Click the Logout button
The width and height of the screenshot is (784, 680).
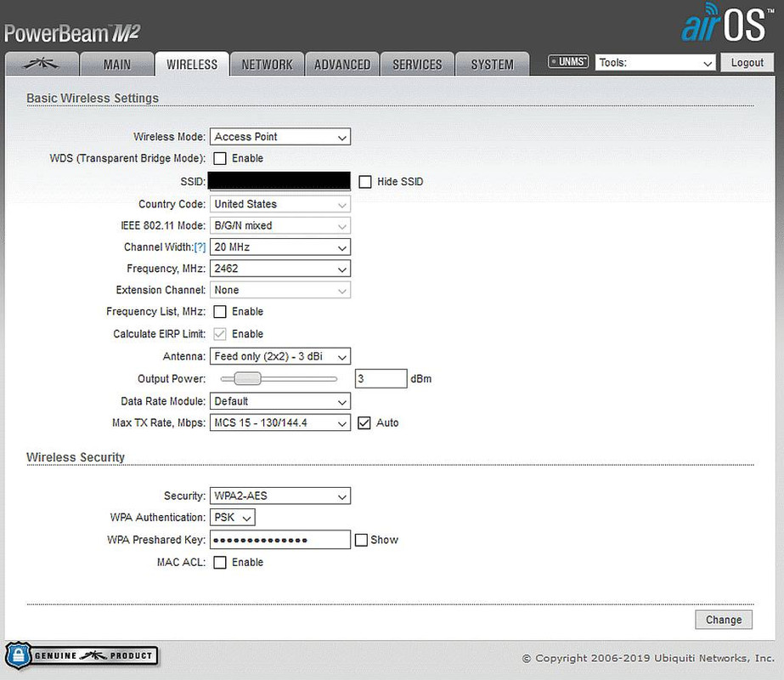[747, 63]
